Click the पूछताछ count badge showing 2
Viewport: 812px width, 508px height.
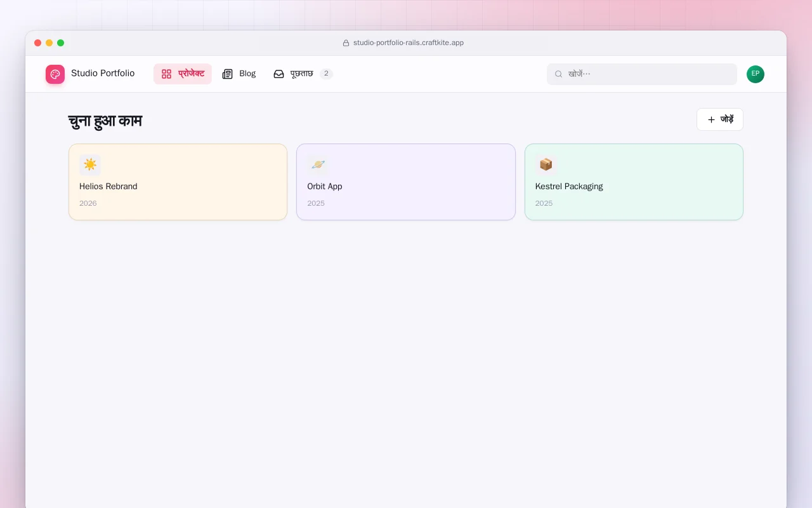[x=326, y=74]
